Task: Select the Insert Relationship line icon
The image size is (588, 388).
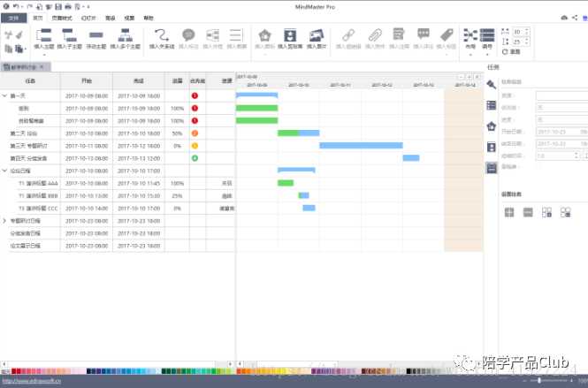Action: (162, 35)
